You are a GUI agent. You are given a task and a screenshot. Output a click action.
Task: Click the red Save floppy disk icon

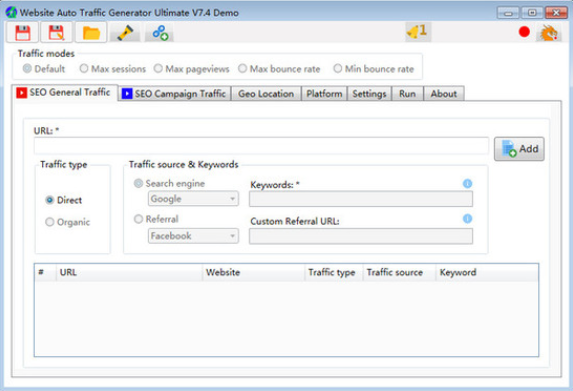click(23, 33)
